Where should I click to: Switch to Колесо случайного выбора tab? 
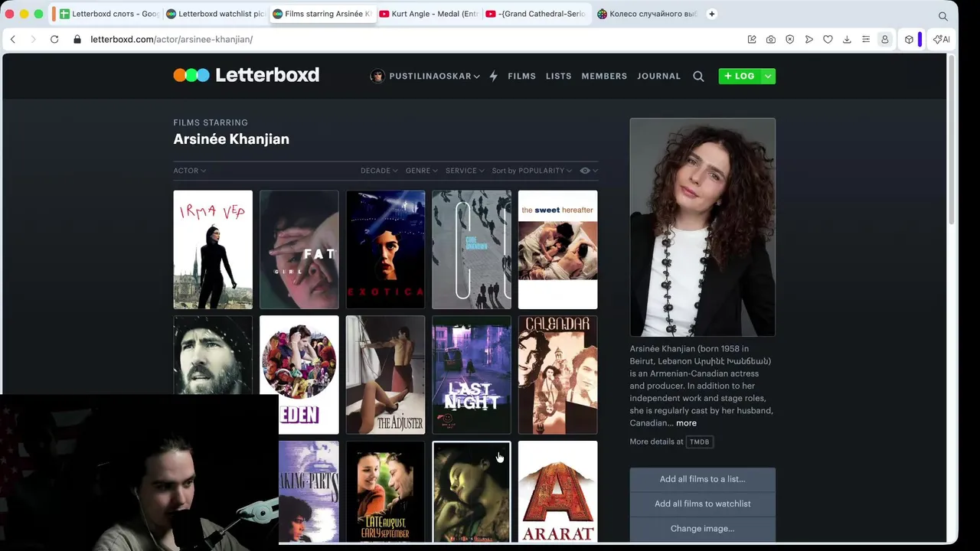point(647,14)
